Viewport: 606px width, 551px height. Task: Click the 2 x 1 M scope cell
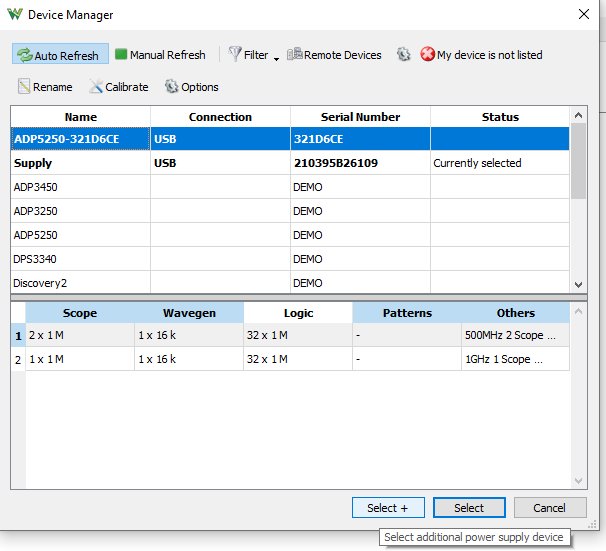pyautogui.click(x=80, y=335)
